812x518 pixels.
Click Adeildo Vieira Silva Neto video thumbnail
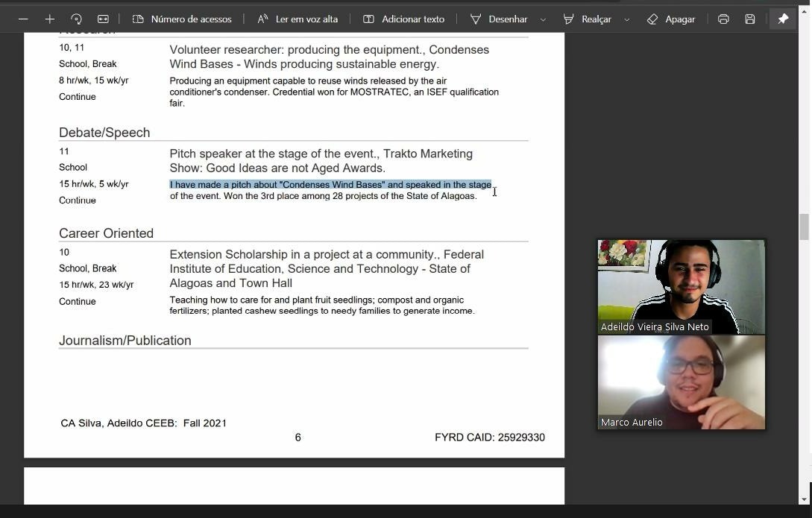[x=681, y=286]
